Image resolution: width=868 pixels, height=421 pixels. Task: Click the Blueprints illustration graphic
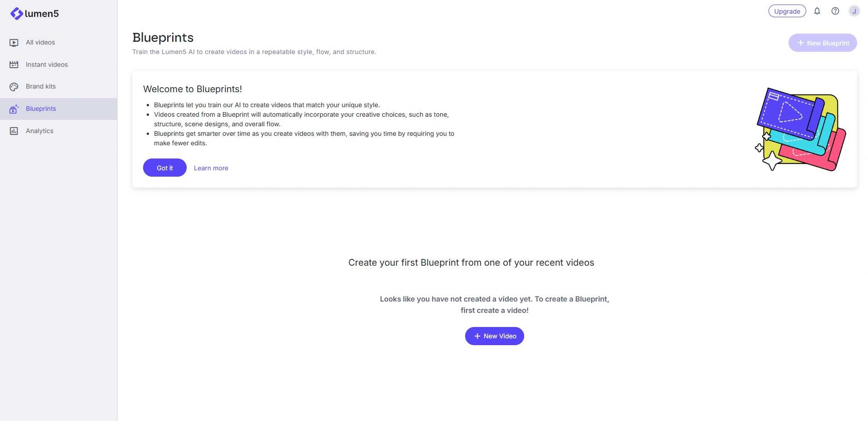click(800, 129)
